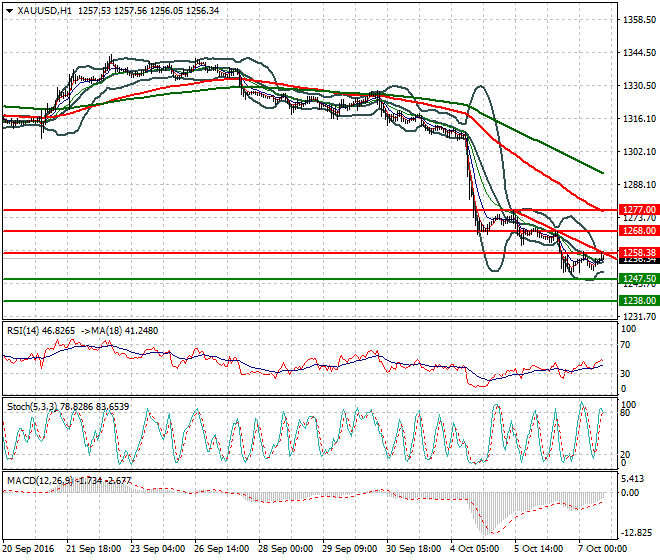This screenshot has width=660, height=560.
Task: Open the chart menu triangle beside XAUUSD,H1
Action: [9, 11]
